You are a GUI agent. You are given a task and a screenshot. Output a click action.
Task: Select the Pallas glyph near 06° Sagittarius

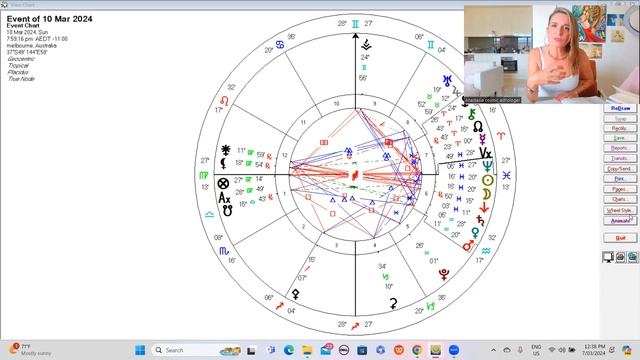coord(296,294)
